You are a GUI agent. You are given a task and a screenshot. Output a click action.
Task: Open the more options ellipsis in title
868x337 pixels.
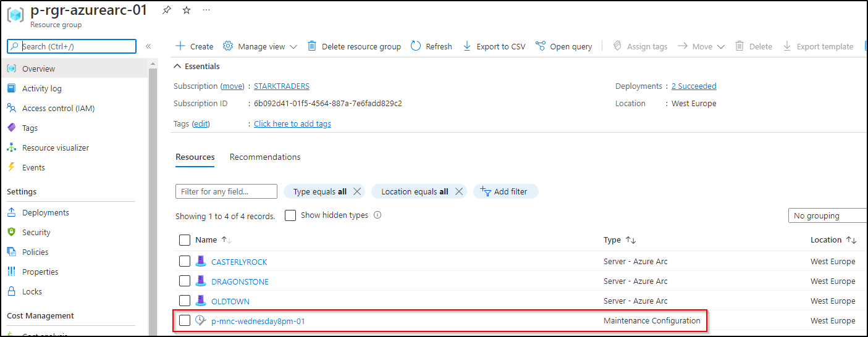pyautogui.click(x=206, y=10)
